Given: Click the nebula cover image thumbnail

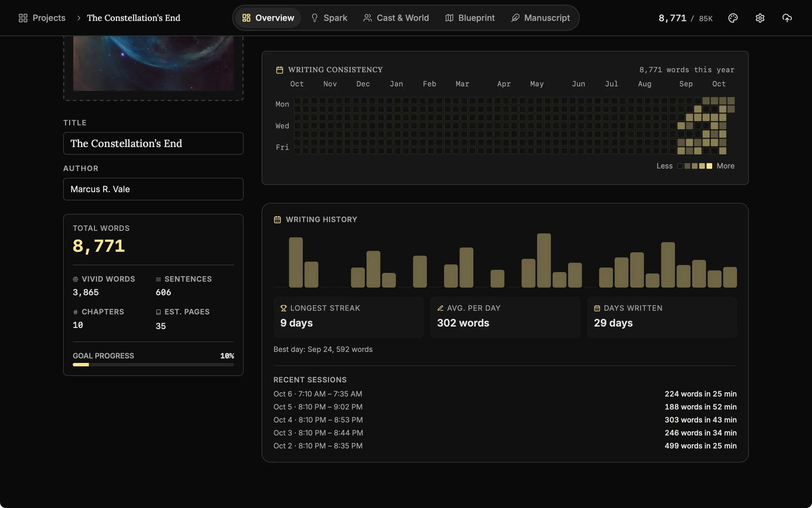Looking at the screenshot, I should tap(153, 63).
